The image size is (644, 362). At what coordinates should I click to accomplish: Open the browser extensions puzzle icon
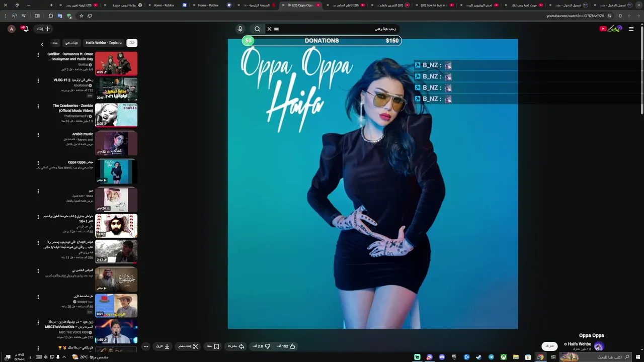(x=50, y=16)
